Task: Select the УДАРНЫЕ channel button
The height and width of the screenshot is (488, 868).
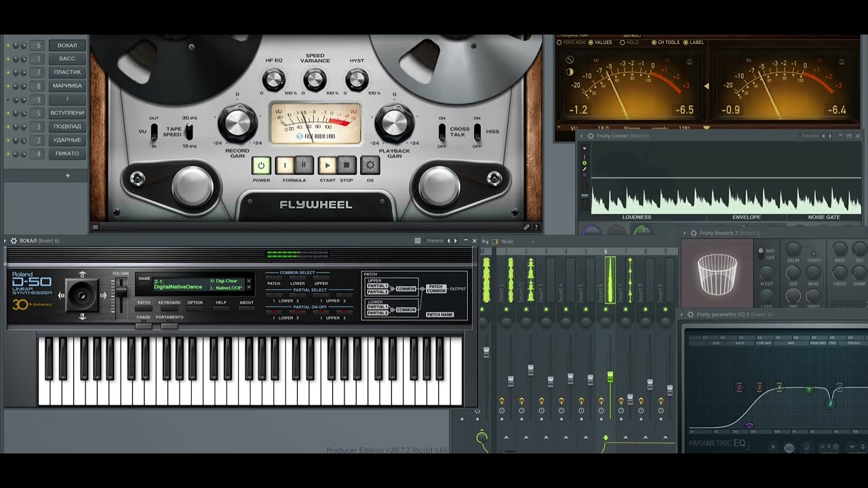Action: click(67, 140)
